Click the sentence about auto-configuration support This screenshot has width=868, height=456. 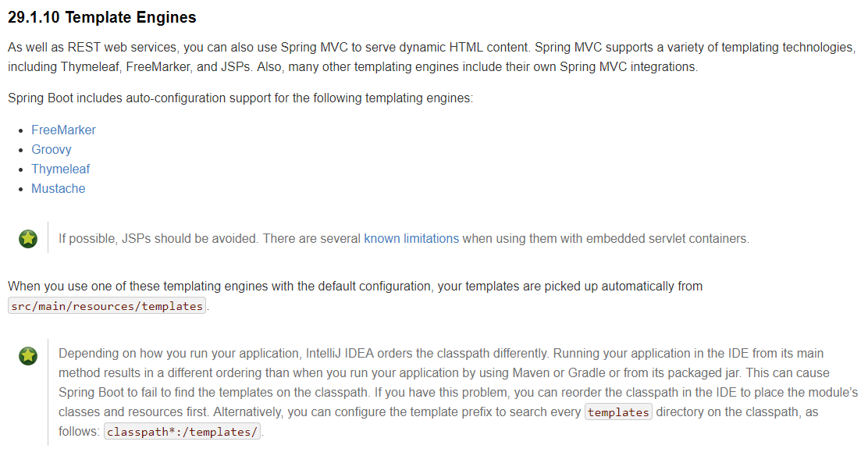(x=240, y=98)
